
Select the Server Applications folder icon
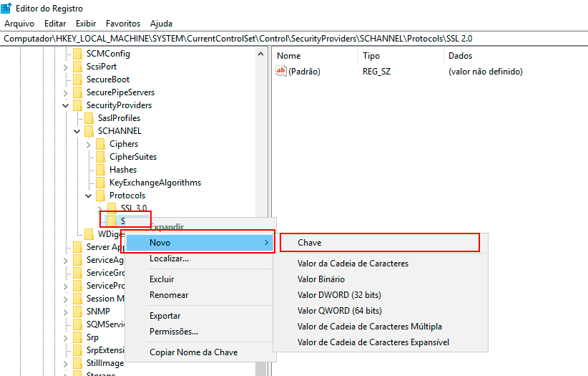pyautogui.click(x=78, y=247)
